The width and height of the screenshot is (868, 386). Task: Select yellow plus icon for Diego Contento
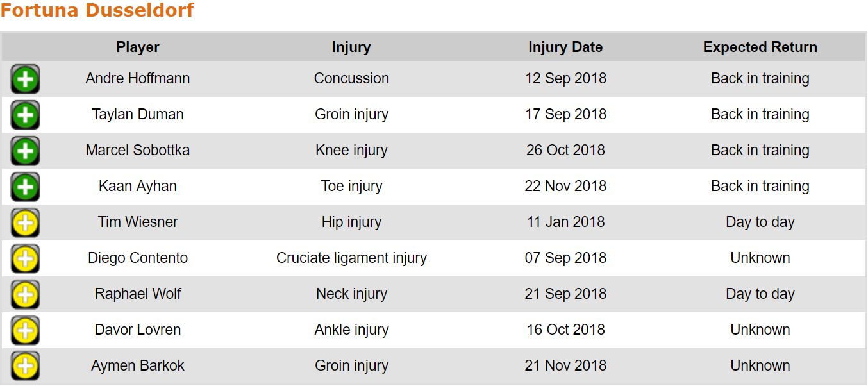coord(25,259)
